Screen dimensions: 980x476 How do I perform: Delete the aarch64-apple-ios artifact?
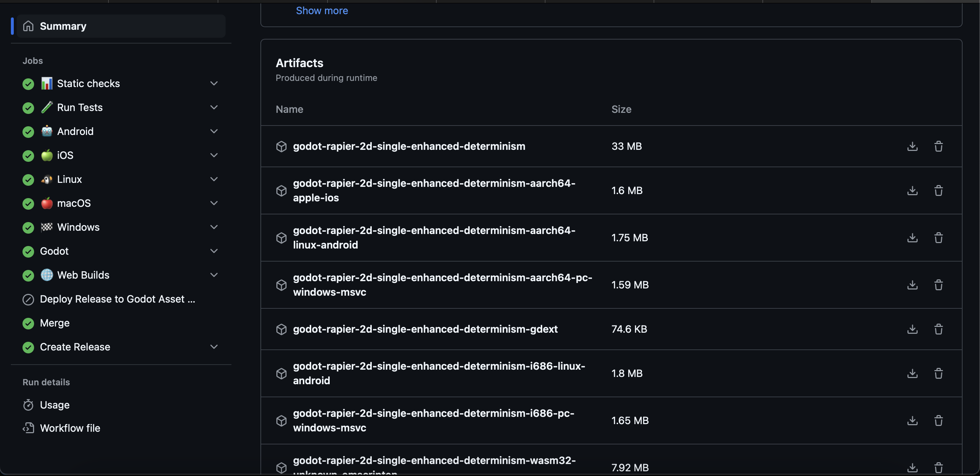[x=939, y=190]
